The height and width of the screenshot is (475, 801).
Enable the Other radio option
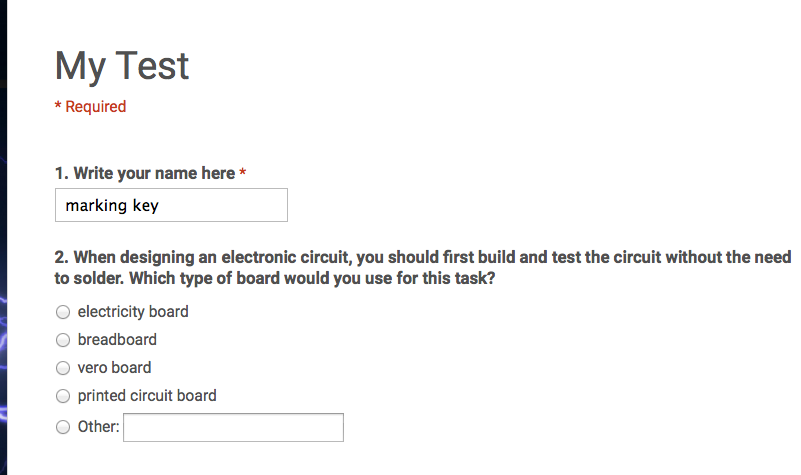point(63,427)
